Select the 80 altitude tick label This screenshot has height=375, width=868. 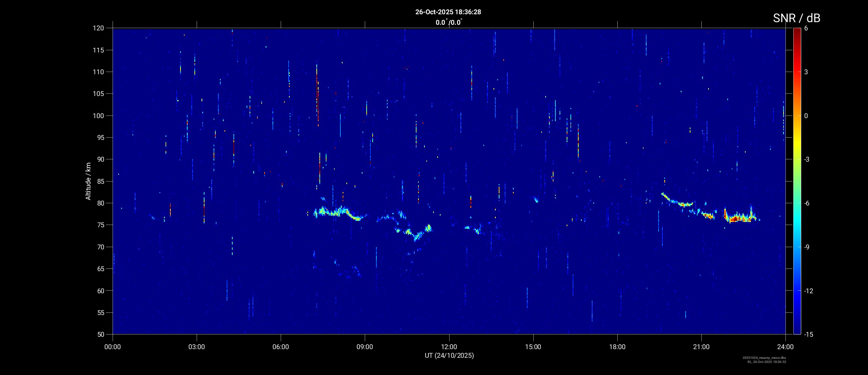(x=99, y=203)
